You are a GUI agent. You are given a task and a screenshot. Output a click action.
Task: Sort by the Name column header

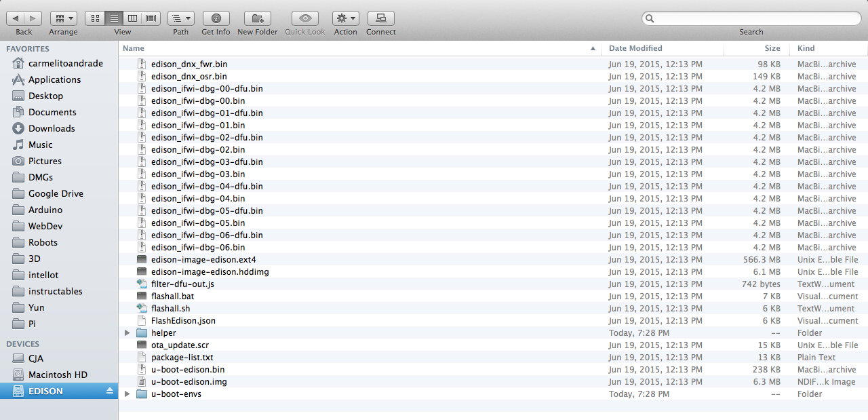pos(361,48)
